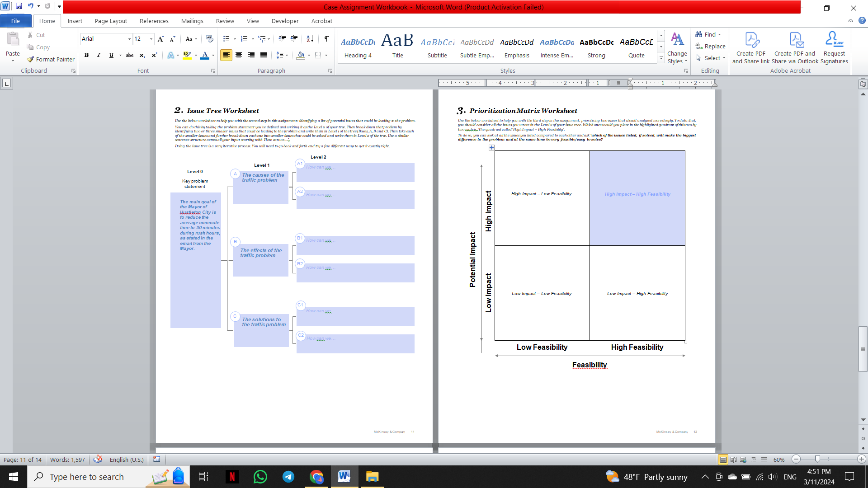868x488 pixels.
Task: Toggle Bold formatting
Action: click(86, 55)
